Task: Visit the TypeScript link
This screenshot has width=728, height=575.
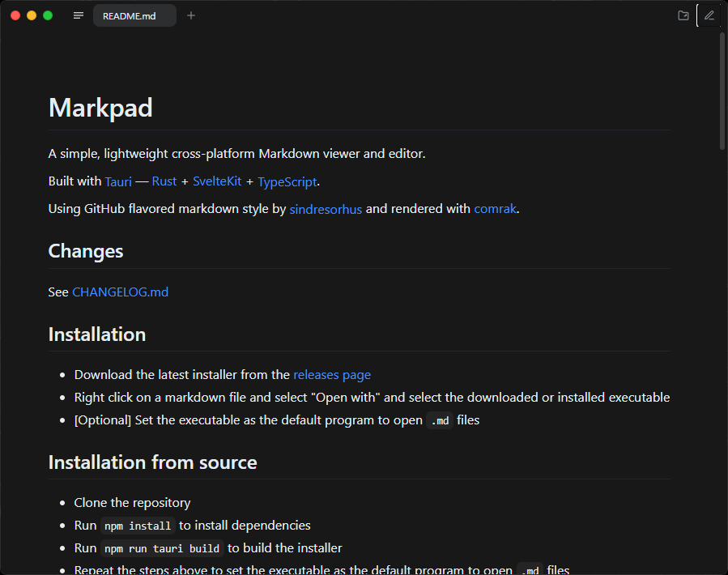Action: (x=287, y=181)
